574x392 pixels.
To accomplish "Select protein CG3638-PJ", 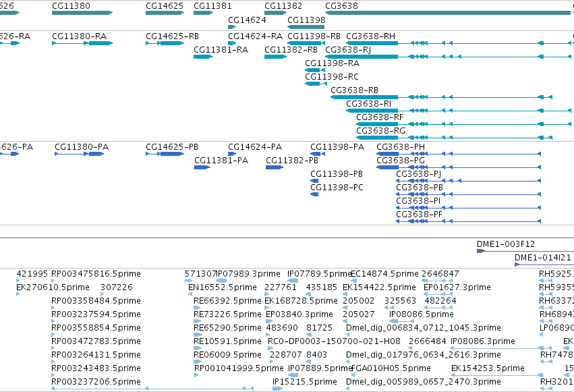I will [469, 181].
